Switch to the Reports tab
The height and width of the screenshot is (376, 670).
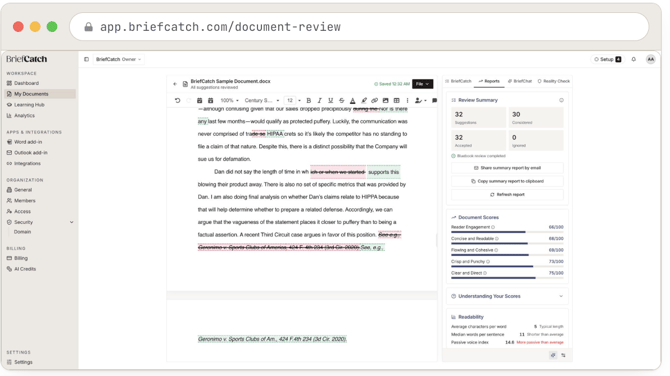pyautogui.click(x=489, y=81)
